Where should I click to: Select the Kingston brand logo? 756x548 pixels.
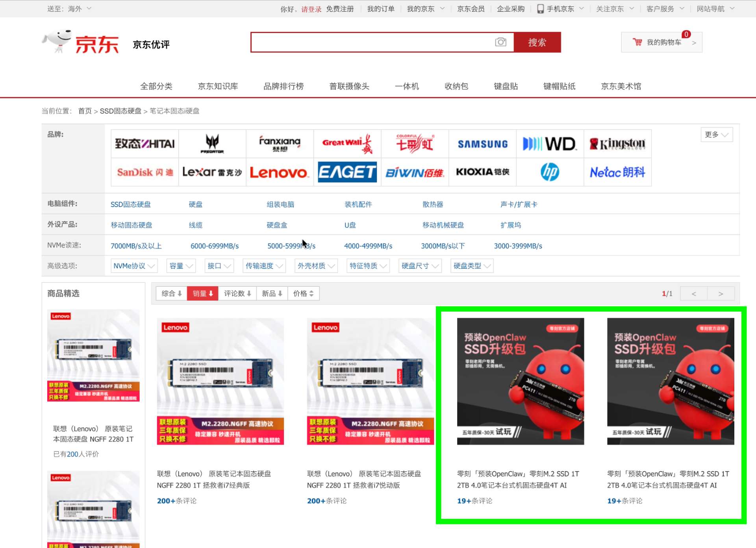618,144
